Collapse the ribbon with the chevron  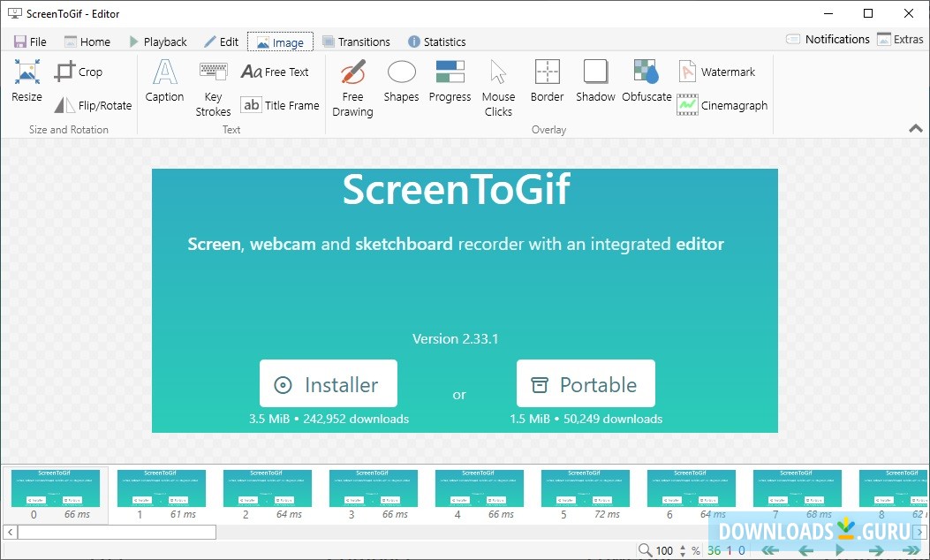[916, 128]
